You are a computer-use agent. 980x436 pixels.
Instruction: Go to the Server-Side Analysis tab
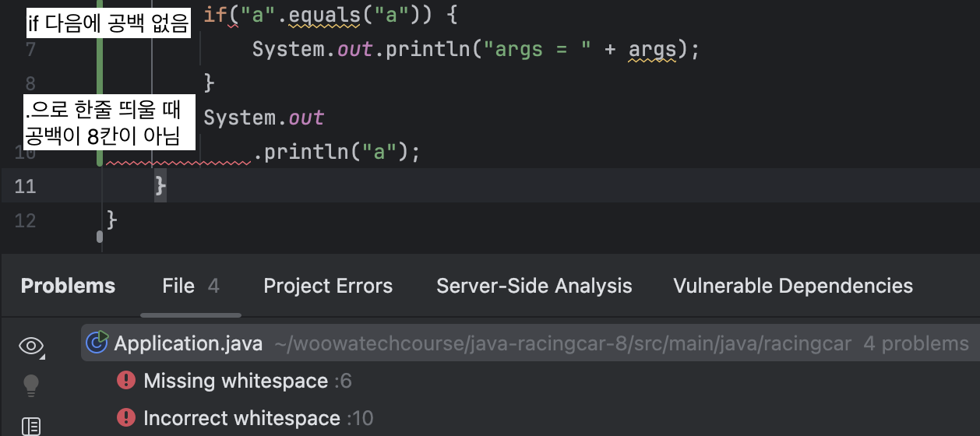click(534, 286)
